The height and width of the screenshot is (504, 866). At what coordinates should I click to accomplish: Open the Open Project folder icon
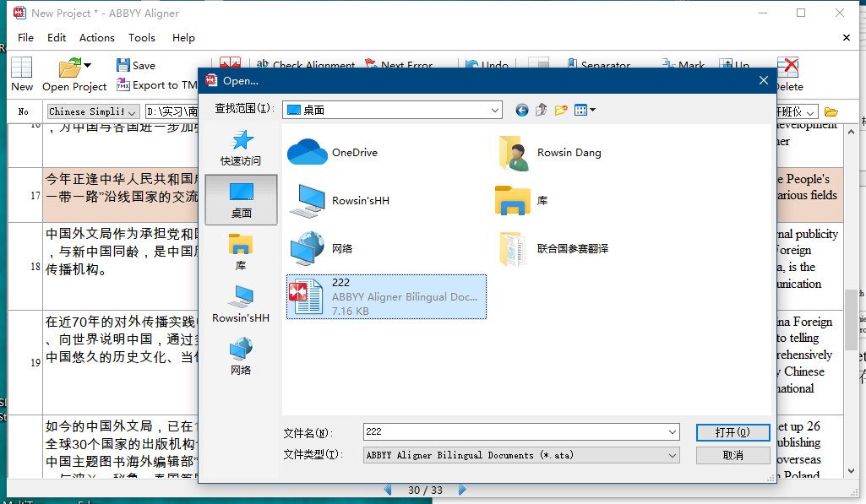tap(69, 68)
